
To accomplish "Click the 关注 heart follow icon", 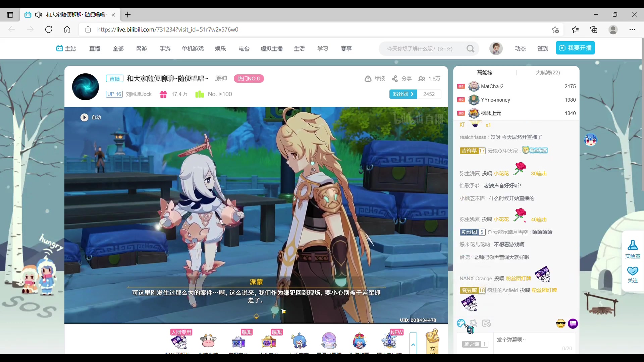I will (x=633, y=271).
